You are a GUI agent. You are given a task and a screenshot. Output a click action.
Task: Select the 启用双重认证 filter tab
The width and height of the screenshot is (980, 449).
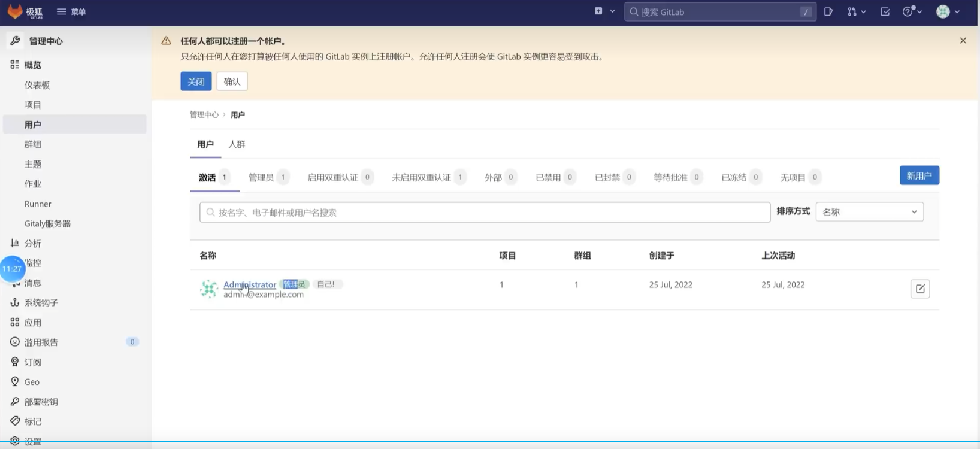pyautogui.click(x=340, y=177)
